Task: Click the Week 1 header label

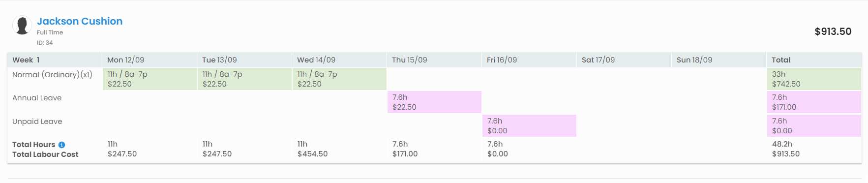Action: (26, 60)
